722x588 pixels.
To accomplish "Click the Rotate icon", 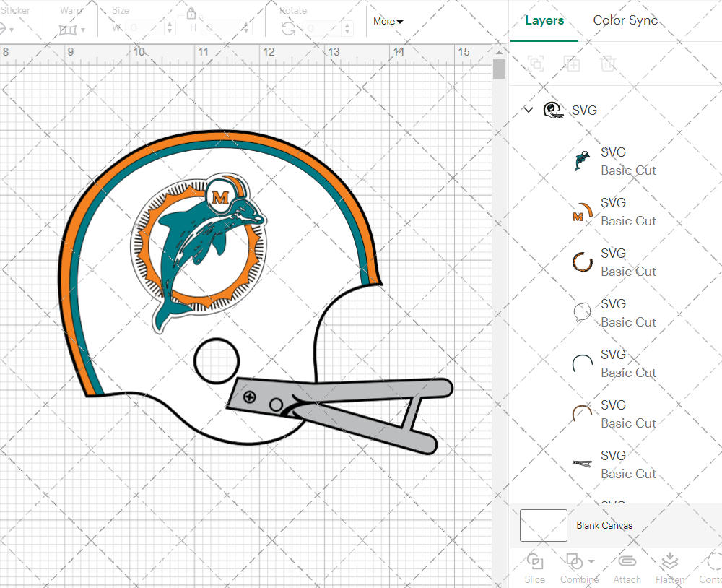I will (x=289, y=29).
